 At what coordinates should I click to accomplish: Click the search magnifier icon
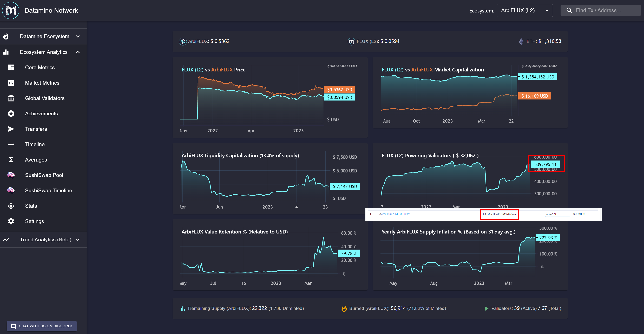[x=569, y=10]
